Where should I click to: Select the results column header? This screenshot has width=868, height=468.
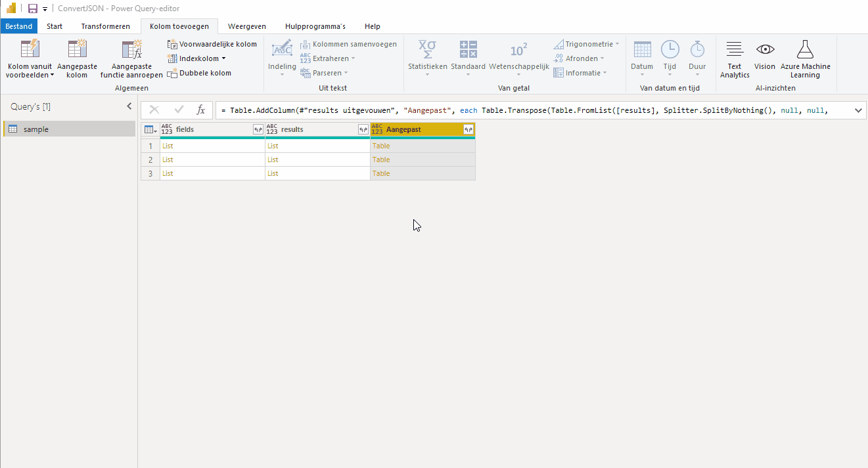317,129
